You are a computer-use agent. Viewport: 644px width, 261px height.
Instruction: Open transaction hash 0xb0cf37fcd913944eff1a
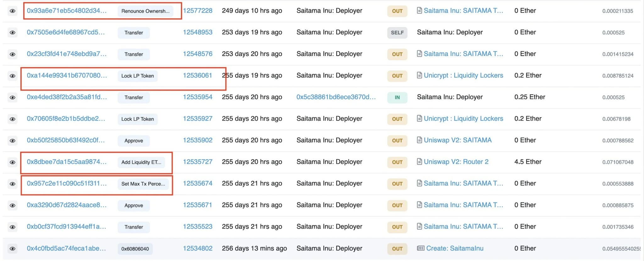[x=66, y=226]
